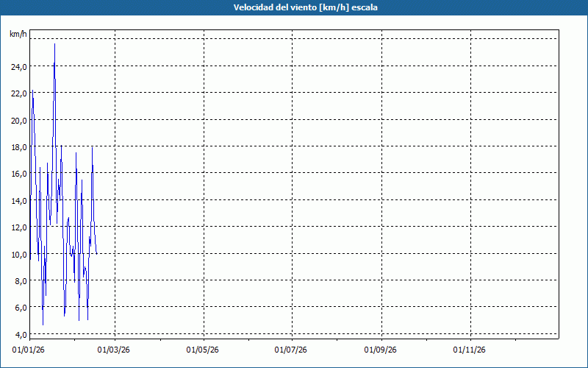Click the 6,0 value on the vertical axis
The height and width of the screenshot is (368, 588).
click(21, 308)
